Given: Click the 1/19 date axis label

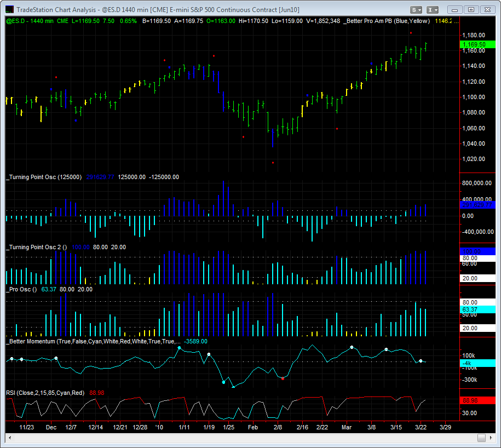Looking at the screenshot, I should click(x=209, y=428).
